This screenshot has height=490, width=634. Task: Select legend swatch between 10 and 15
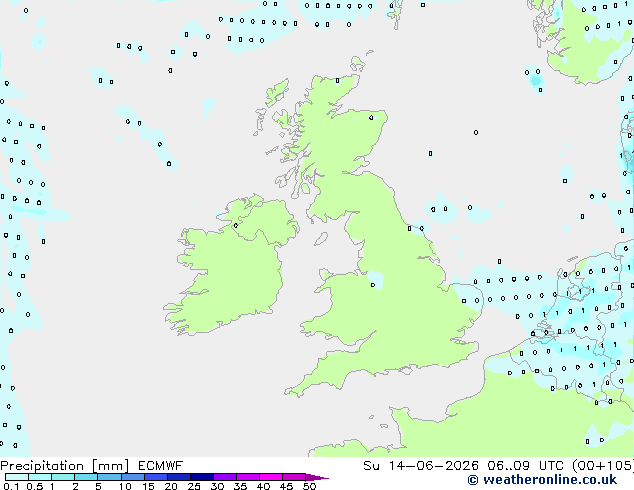[x=133, y=477]
